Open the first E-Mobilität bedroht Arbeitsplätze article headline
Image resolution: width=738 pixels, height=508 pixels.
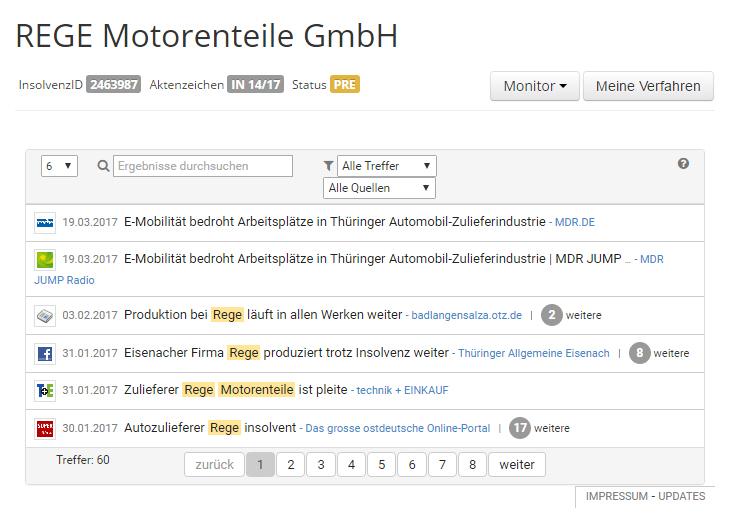335,222
